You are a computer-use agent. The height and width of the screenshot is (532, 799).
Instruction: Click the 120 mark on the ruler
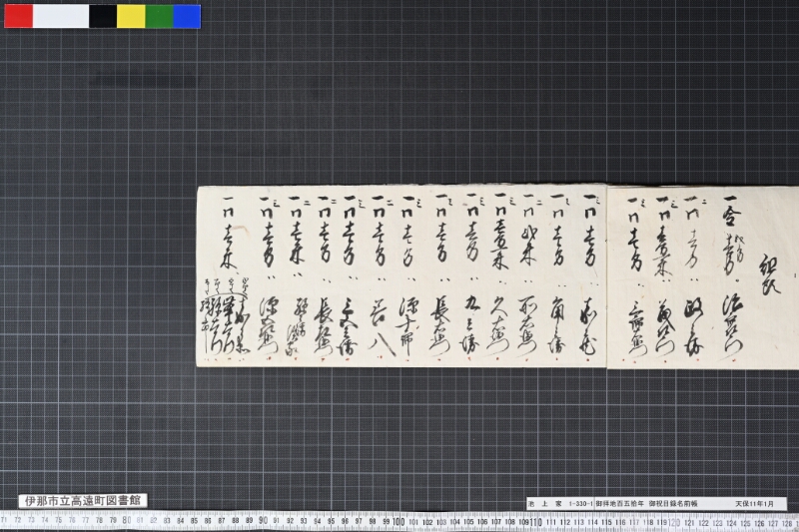[x=674, y=523]
